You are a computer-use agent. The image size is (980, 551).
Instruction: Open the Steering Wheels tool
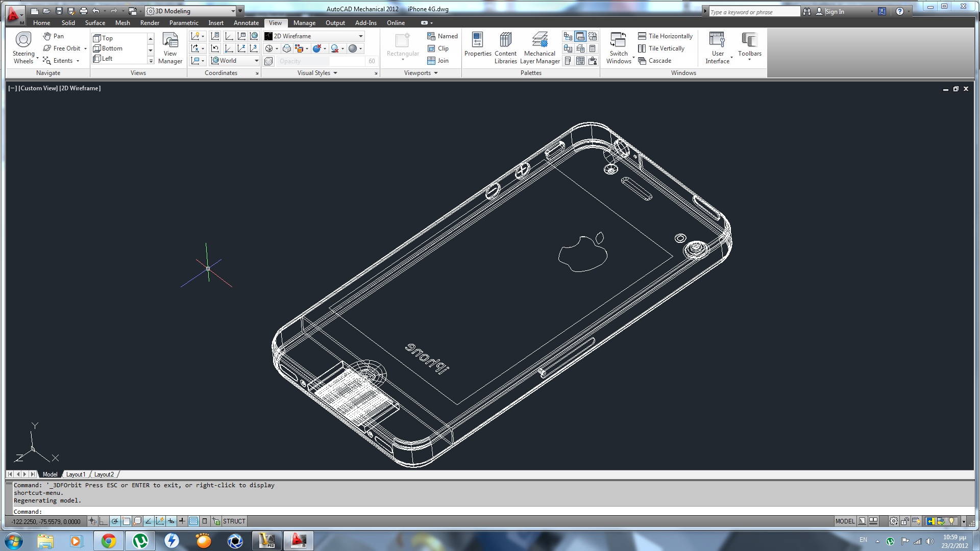(23, 47)
